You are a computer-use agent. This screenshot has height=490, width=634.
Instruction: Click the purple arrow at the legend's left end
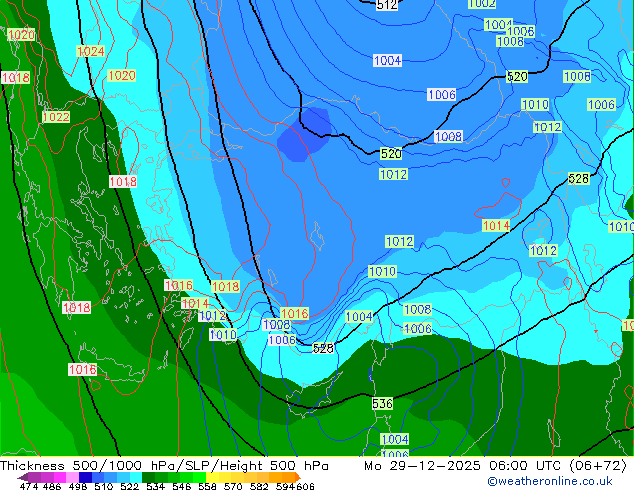23,477
